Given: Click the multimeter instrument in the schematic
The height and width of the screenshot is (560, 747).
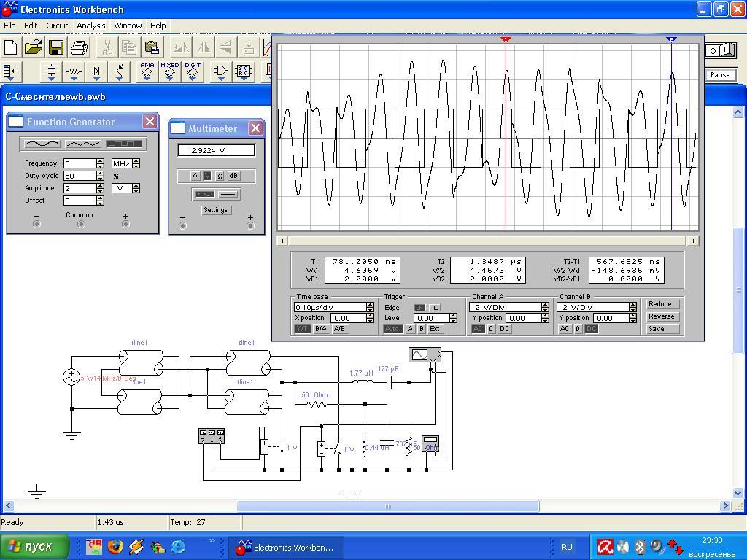Looking at the screenshot, I should [430, 444].
